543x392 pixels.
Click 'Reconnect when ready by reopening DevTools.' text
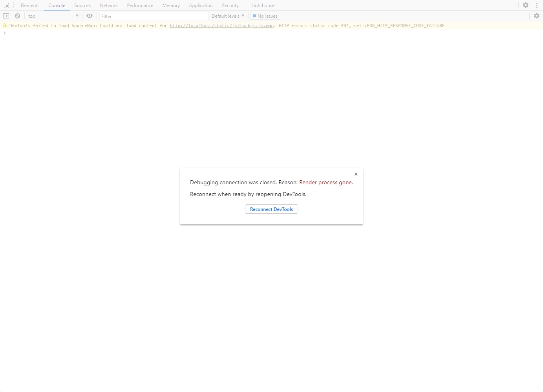click(x=248, y=194)
